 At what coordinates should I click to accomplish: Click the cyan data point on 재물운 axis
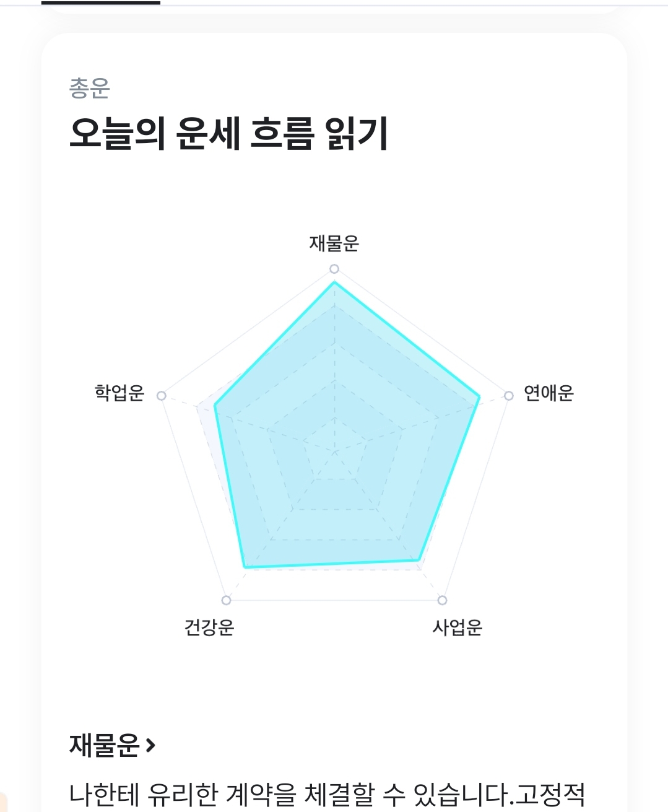pos(334,282)
